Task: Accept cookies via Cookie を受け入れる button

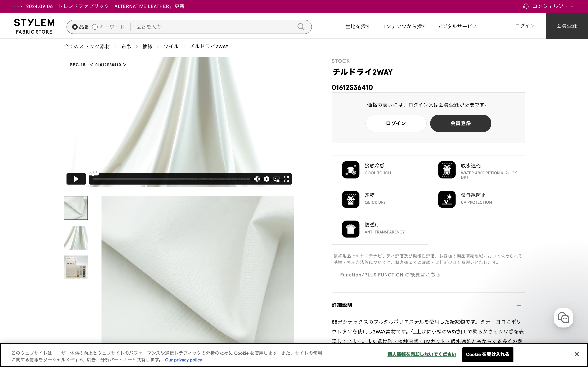Action: click(x=488, y=354)
